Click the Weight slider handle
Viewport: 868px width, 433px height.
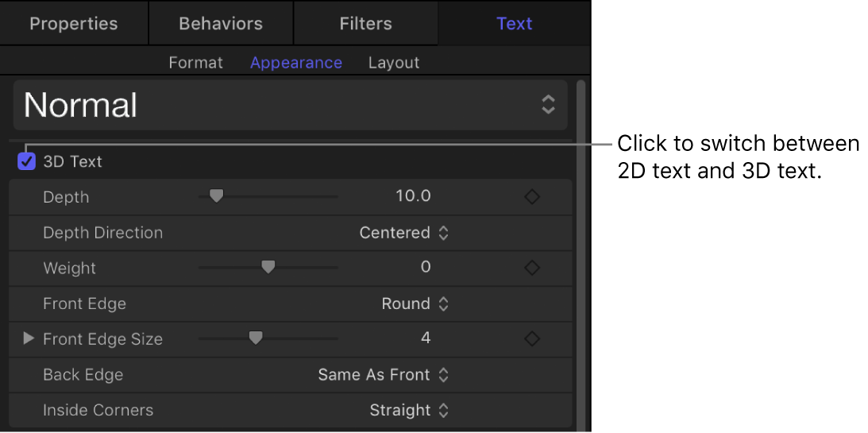tap(268, 268)
